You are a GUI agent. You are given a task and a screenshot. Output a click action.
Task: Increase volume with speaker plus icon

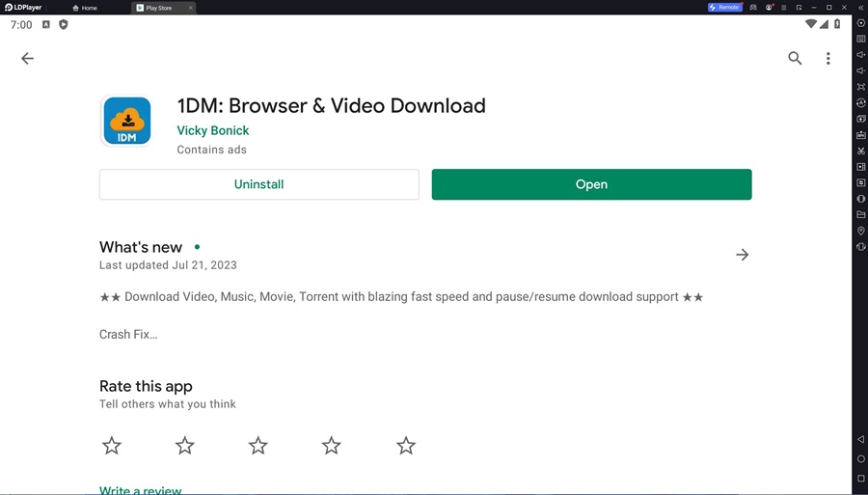pyautogui.click(x=861, y=55)
